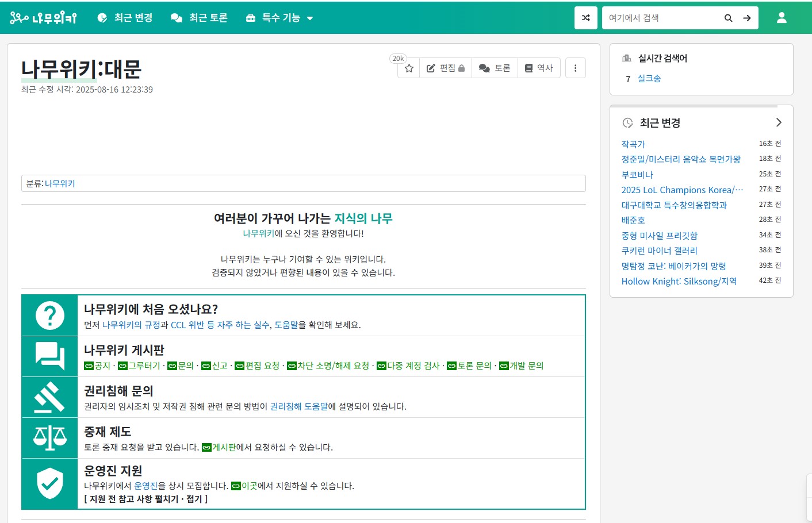Go to 최근 변경 in navbar
The height and width of the screenshot is (523, 812).
point(125,18)
